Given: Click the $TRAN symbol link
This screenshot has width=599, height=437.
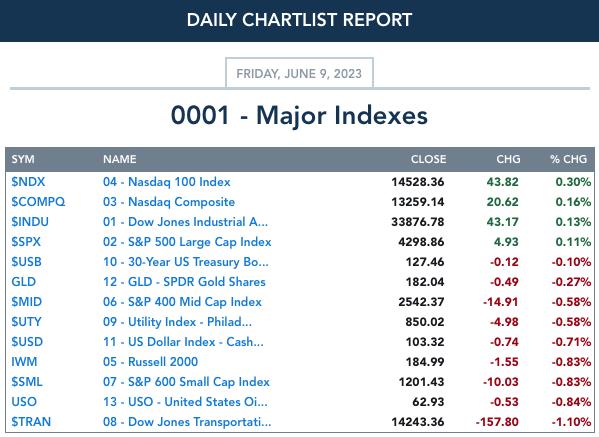Looking at the screenshot, I should click(31, 422).
